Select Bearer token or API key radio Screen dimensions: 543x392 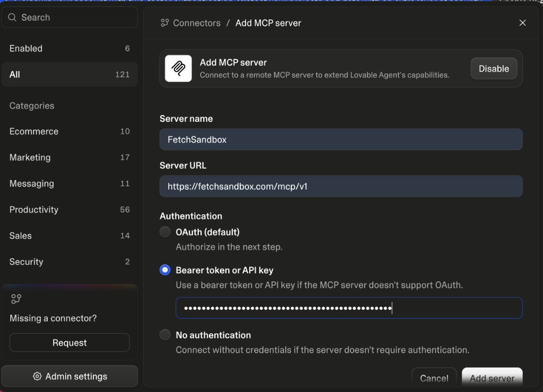165,270
